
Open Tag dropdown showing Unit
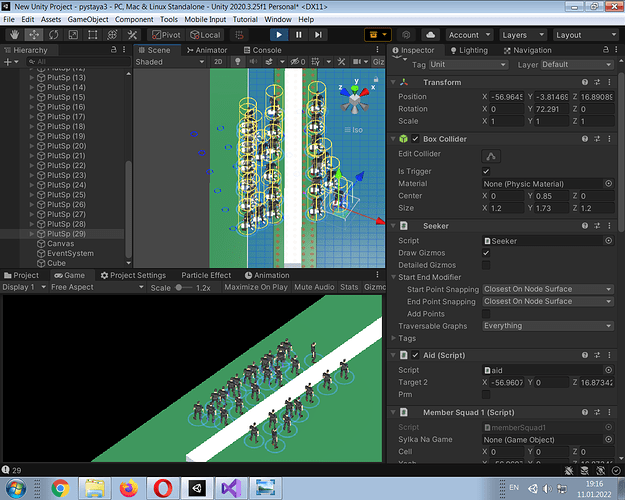point(468,65)
